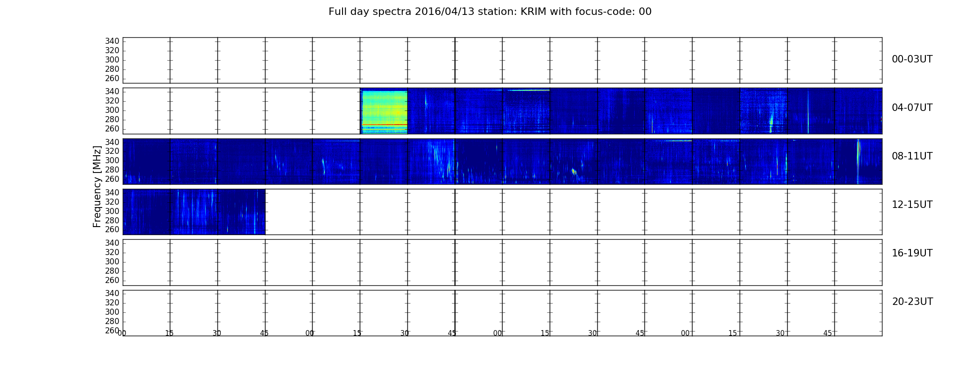Click the bright green-yellow block in 04-07UT spectrum
The height and width of the screenshot is (373, 980).
(385, 111)
